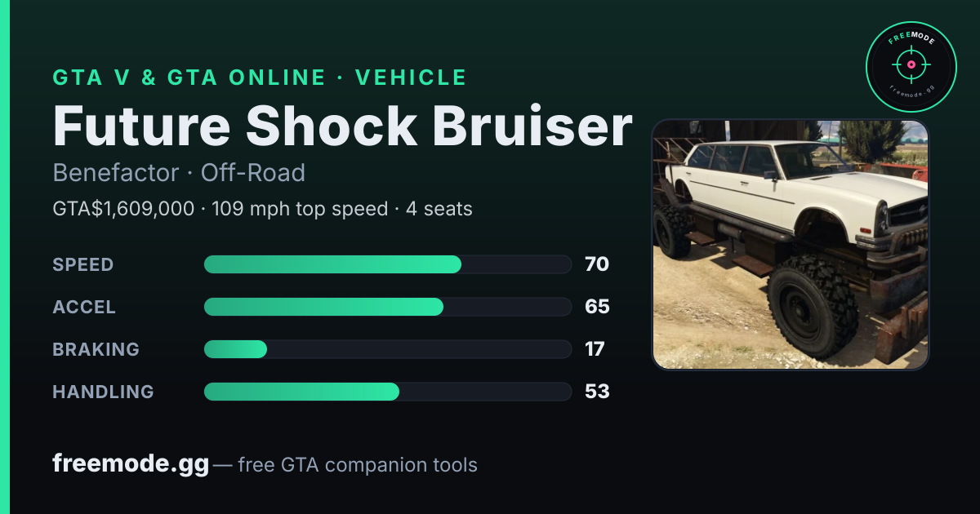Click the pink target dot in logo
Screen dimensions: 980x514
click(x=911, y=64)
